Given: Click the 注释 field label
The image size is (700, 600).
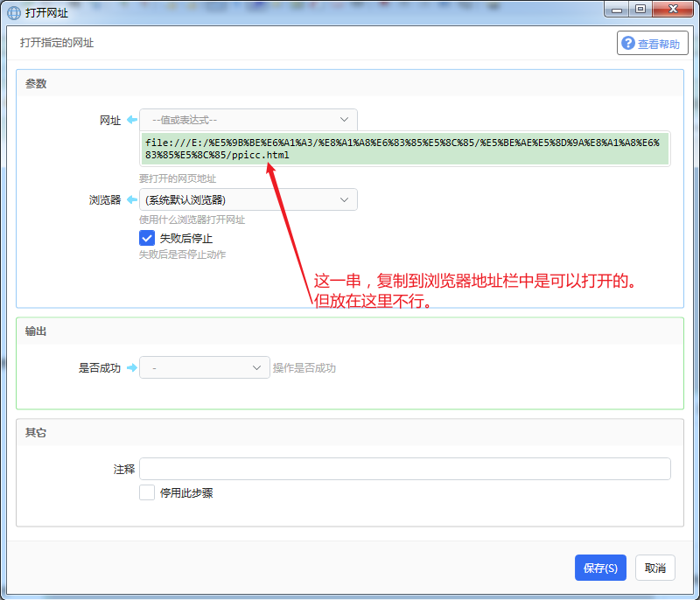Looking at the screenshot, I should 124,470.
